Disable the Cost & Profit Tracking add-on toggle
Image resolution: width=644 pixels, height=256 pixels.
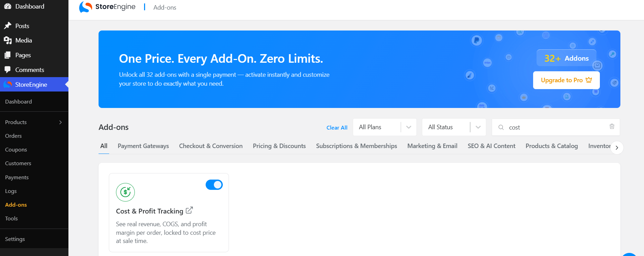214,185
